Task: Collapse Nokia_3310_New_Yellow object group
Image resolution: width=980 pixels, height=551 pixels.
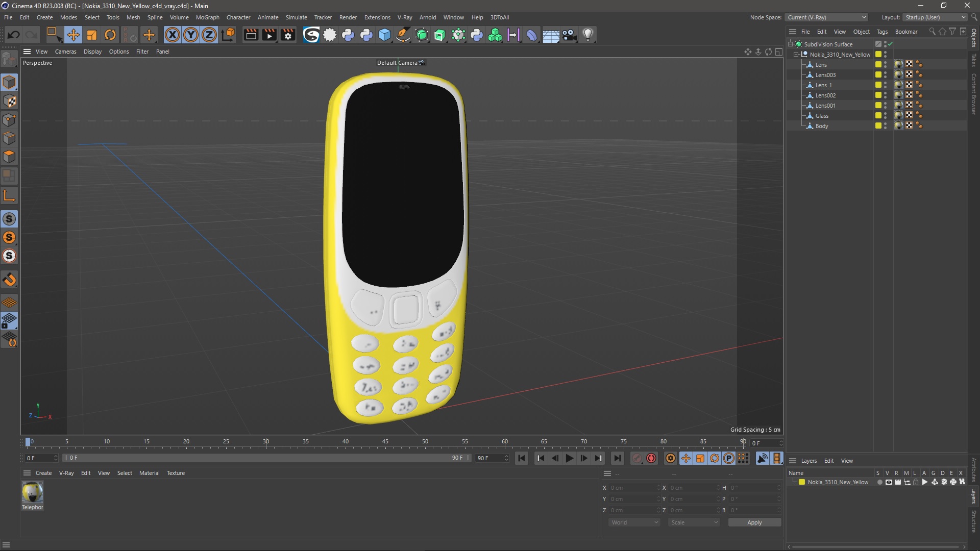Action: (x=796, y=54)
